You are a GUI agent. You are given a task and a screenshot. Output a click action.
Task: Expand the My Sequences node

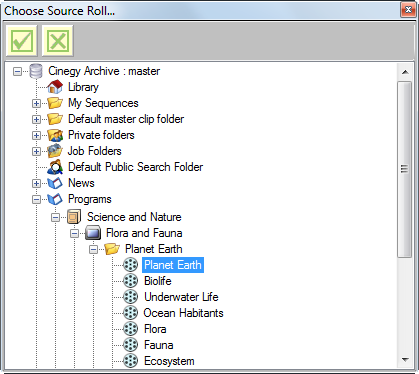point(36,103)
